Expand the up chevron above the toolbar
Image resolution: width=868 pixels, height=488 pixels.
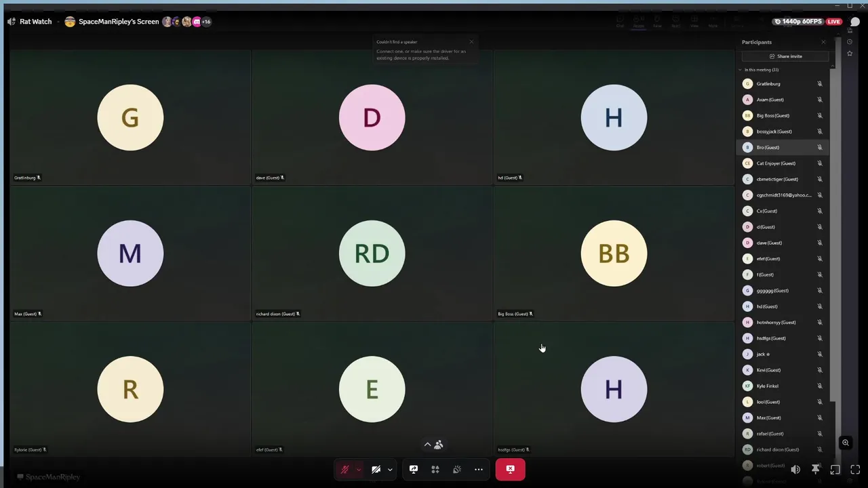[427, 445]
